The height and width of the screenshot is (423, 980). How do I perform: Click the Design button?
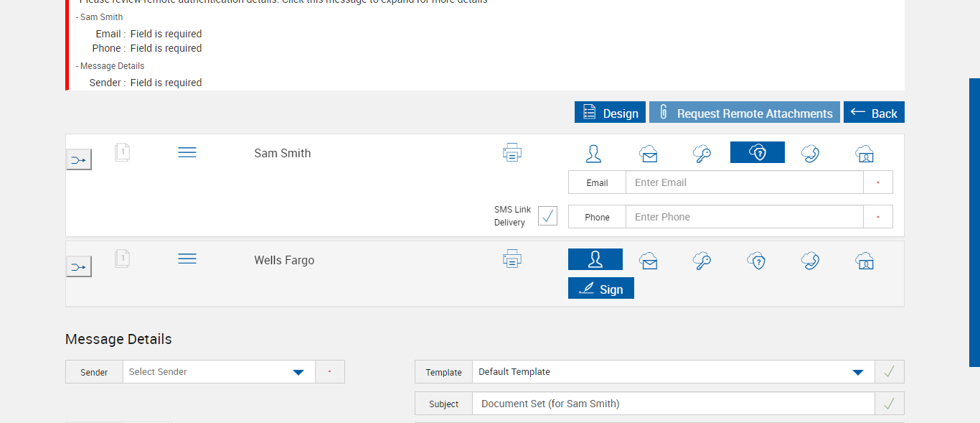click(610, 113)
